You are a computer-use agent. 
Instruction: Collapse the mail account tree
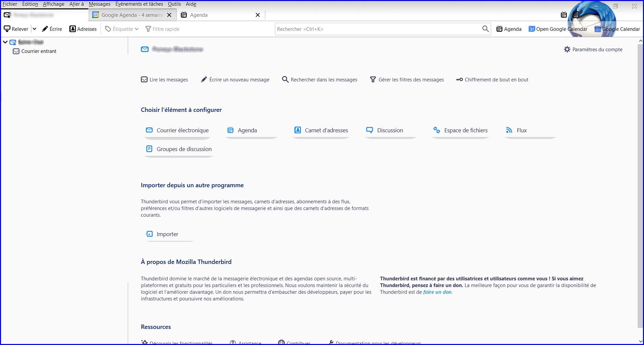(5, 42)
